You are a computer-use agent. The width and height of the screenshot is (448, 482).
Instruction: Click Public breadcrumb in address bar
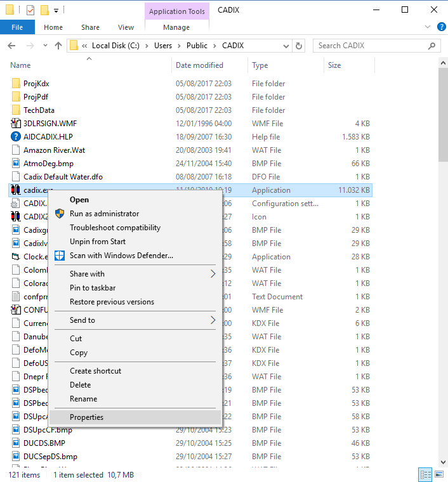tap(197, 46)
